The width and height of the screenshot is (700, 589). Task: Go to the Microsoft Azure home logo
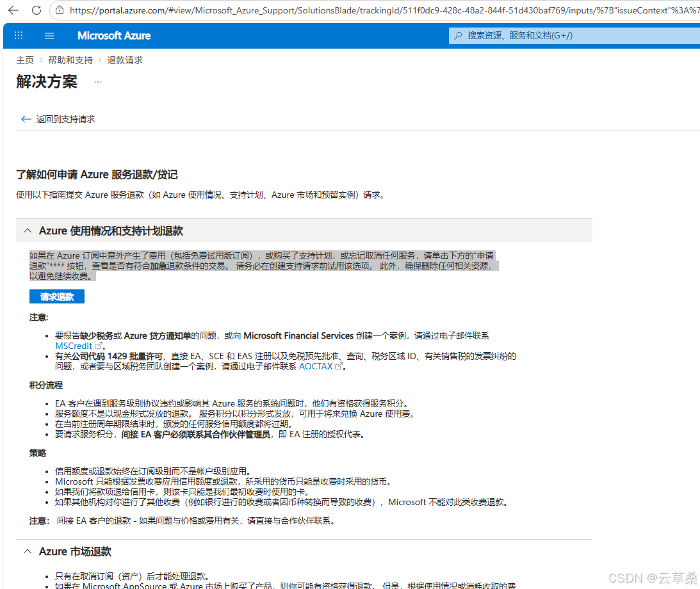[114, 36]
